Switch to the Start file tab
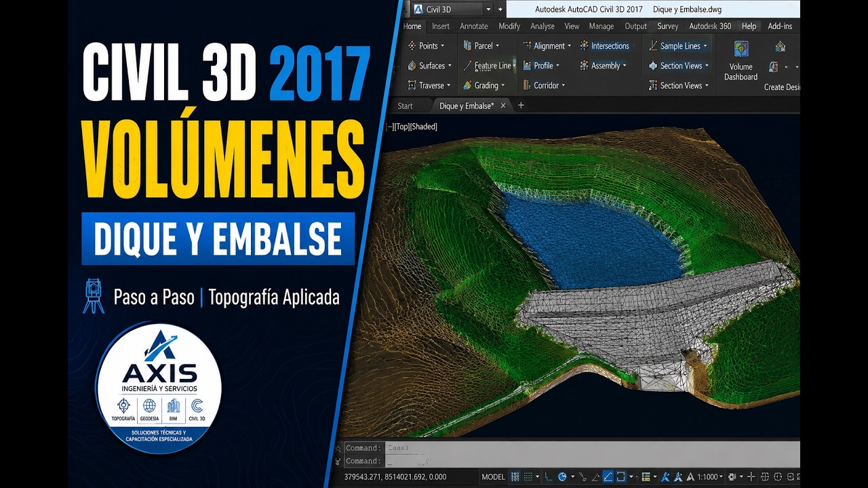This screenshot has width=868, height=488. (x=405, y=106)
